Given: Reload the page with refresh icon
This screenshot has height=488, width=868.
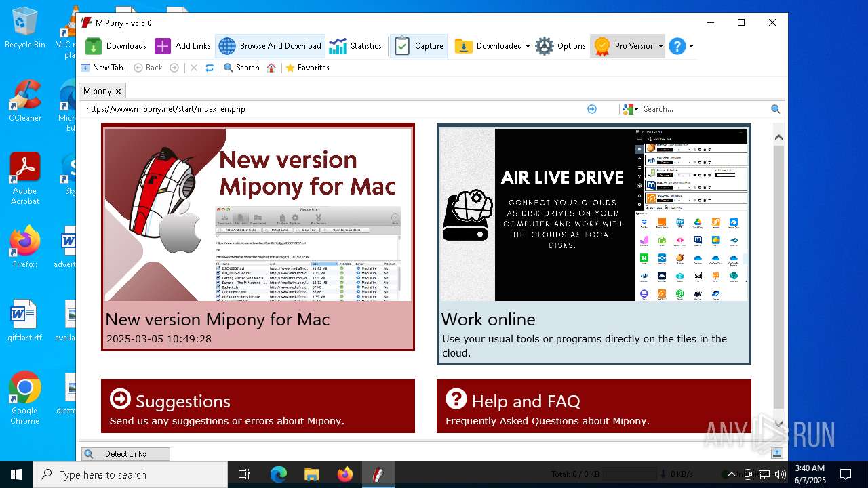Looking at the screenshot, I should click(x=210, y=68).
